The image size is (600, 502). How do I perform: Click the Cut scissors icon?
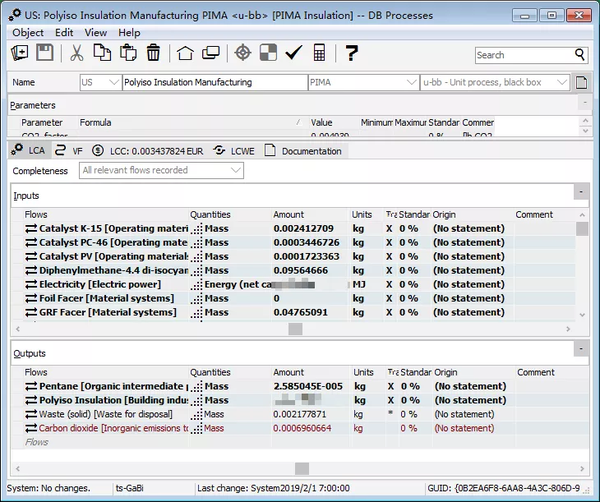pos(77,52)
